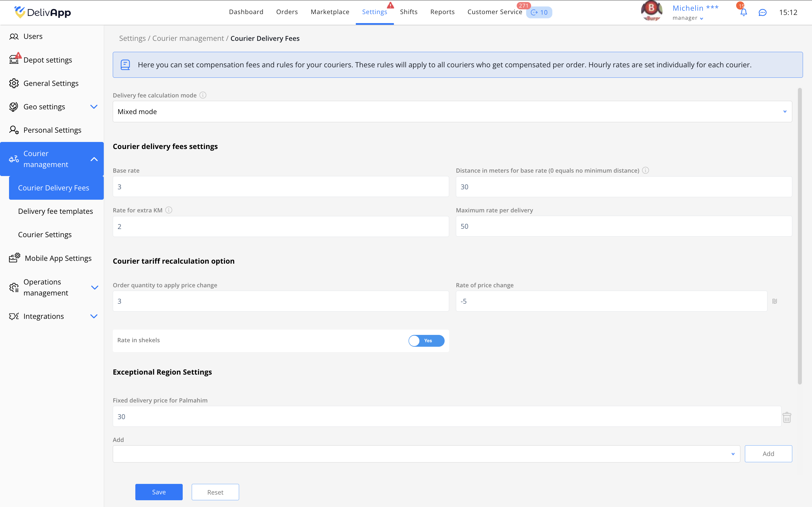This screenshot has width=812, height=507.
Task: Click the info icon by Delivery fee calculation mode
Action: click(x=203, y=95)
